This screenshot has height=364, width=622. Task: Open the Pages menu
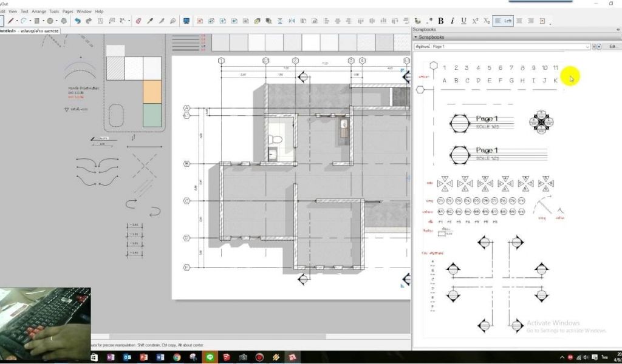[68, 11]
